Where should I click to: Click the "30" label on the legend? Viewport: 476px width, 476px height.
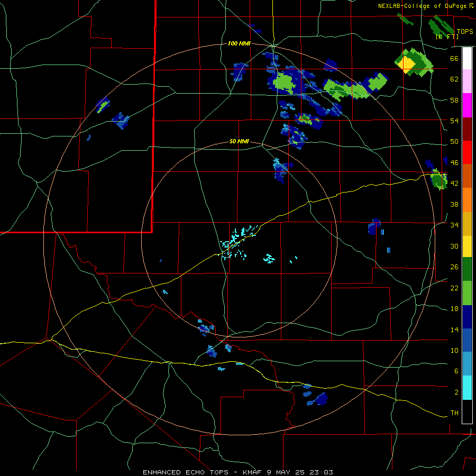[454, 246]
